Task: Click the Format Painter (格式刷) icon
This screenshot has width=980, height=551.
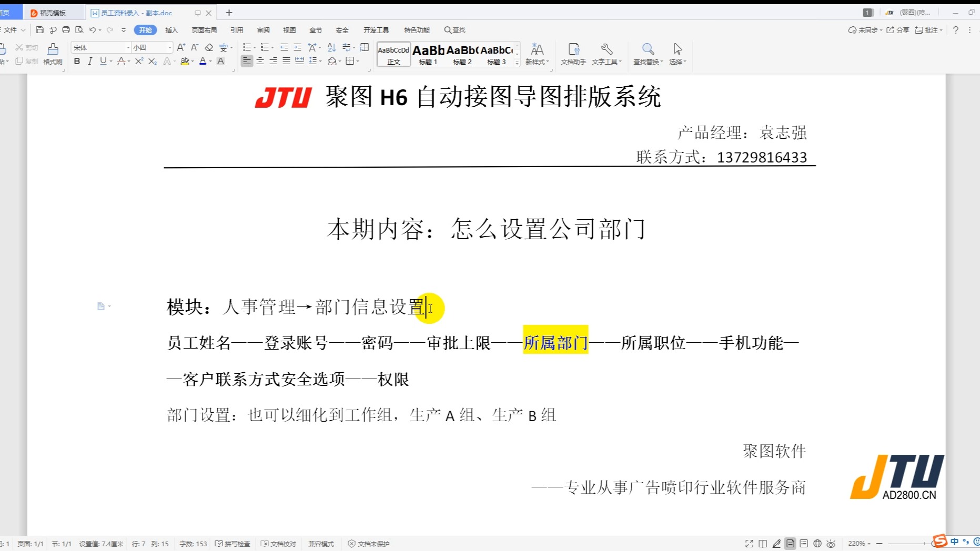Action: [x=53, y=54]
